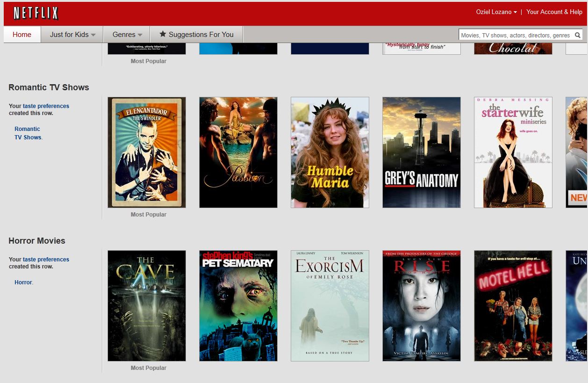Click the search magnifier icon

point(578,35)
